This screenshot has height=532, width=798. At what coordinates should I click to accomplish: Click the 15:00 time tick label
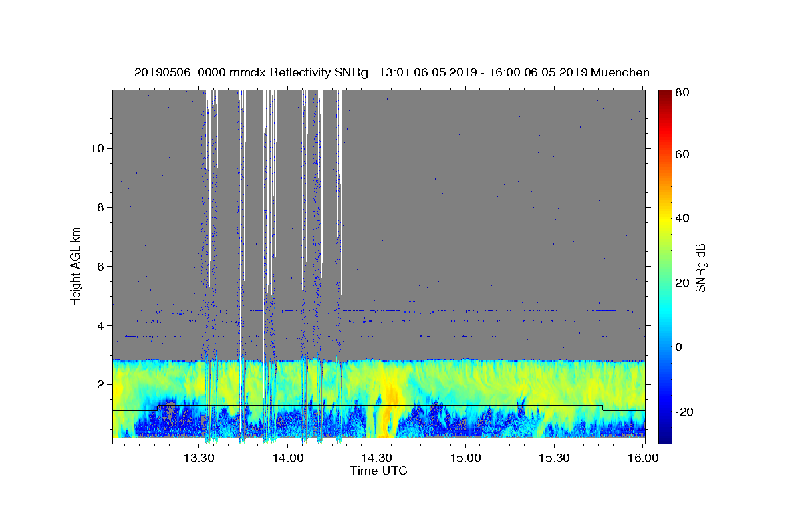[465, 458]
